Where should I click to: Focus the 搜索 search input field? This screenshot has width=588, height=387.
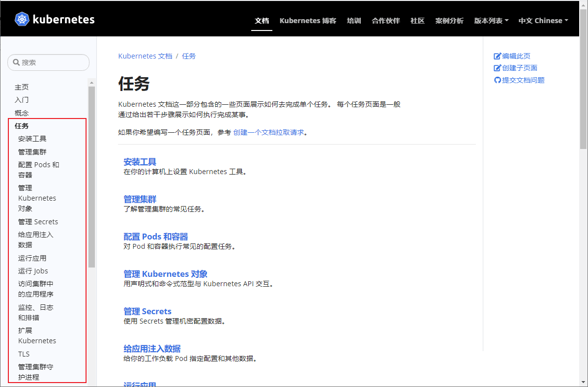(x=48, y=62)
